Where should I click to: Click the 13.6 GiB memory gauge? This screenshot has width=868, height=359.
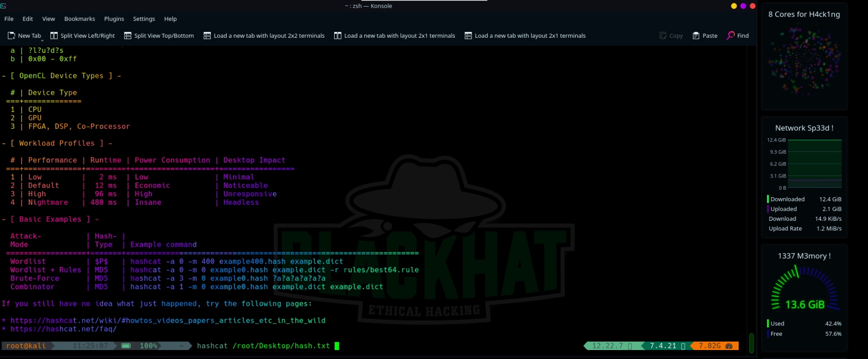click(805, 288)
